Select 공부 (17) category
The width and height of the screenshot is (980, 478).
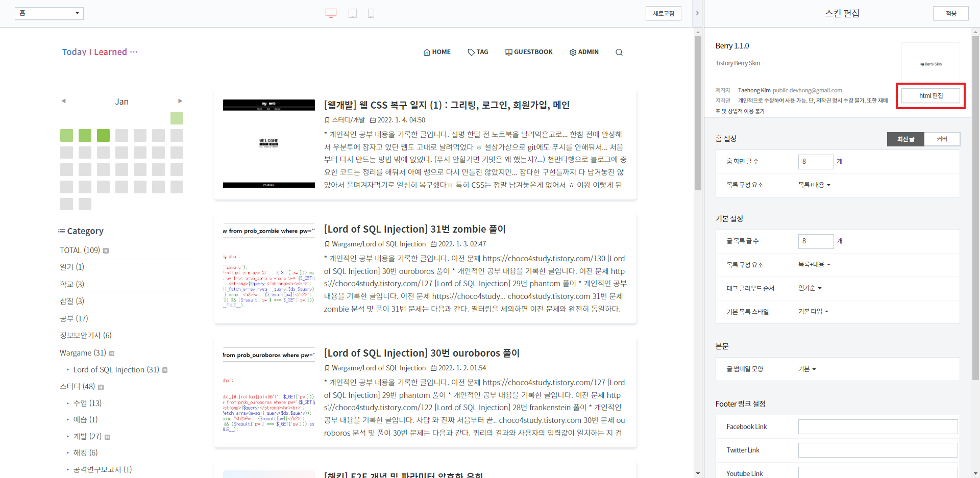coord(74,318)
